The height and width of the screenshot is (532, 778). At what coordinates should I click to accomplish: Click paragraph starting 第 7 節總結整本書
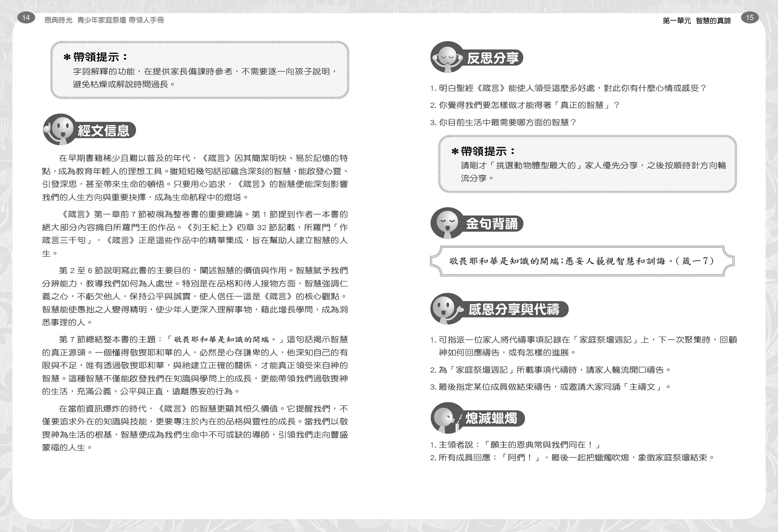click(195, 365)
